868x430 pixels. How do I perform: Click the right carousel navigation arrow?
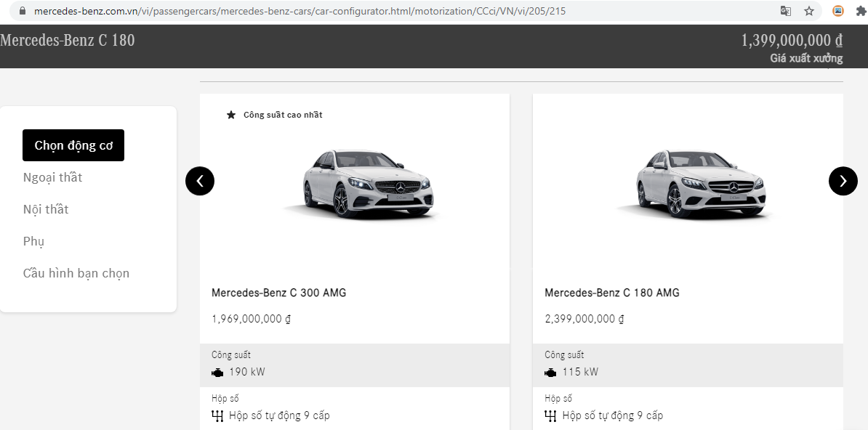click(843, 181)
